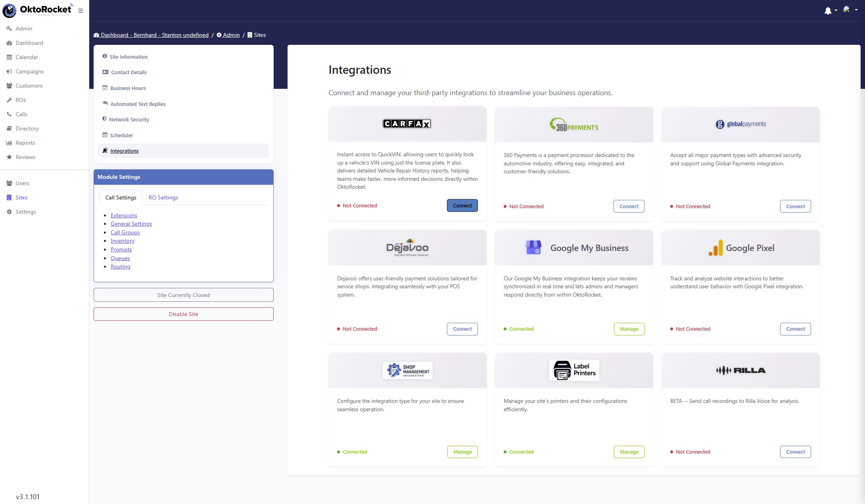Click the Global Payments logo

click(740, 124)
